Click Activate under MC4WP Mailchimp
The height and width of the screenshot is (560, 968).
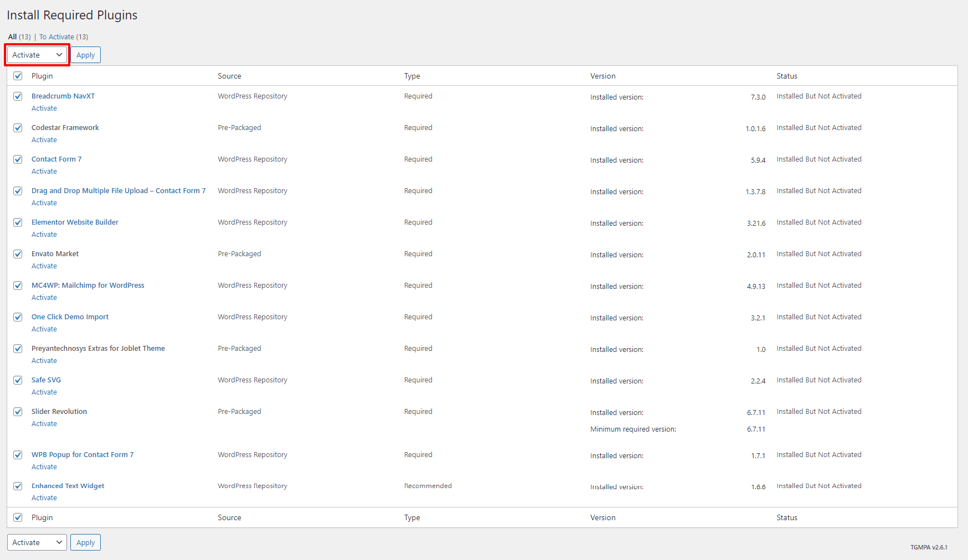pyautogui.click(x=44, y=298)
